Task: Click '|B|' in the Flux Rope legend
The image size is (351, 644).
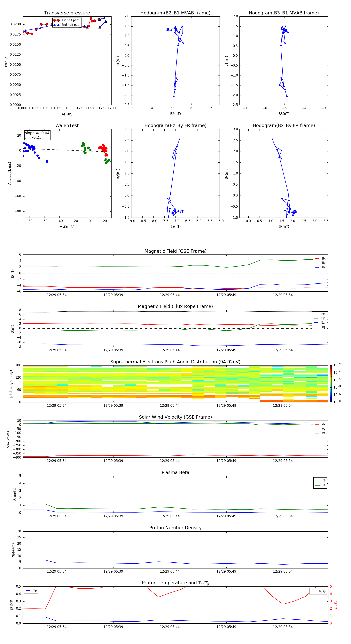Action: [323, 327]
